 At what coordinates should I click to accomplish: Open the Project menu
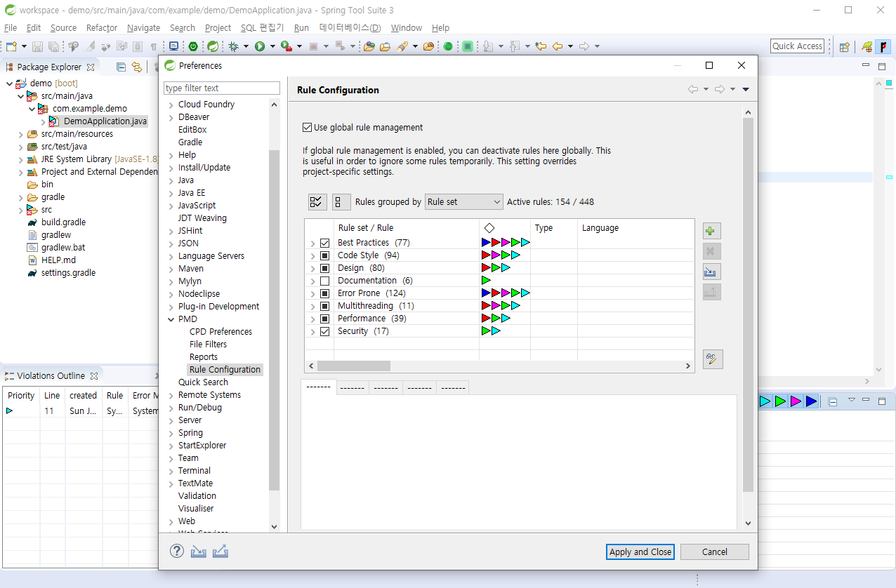(218, 28)
